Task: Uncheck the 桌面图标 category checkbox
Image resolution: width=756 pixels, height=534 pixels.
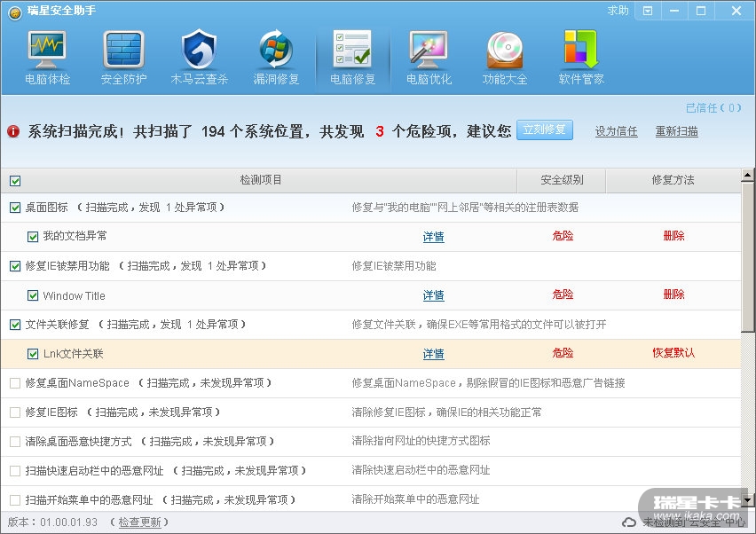Action: point(15,208)
